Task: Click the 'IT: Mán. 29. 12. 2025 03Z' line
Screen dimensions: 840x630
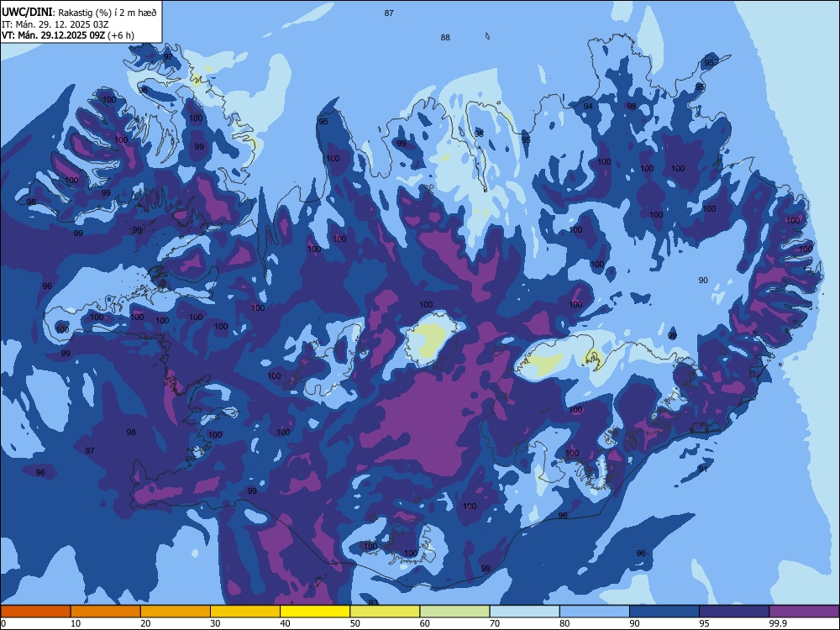Action: 55,24
